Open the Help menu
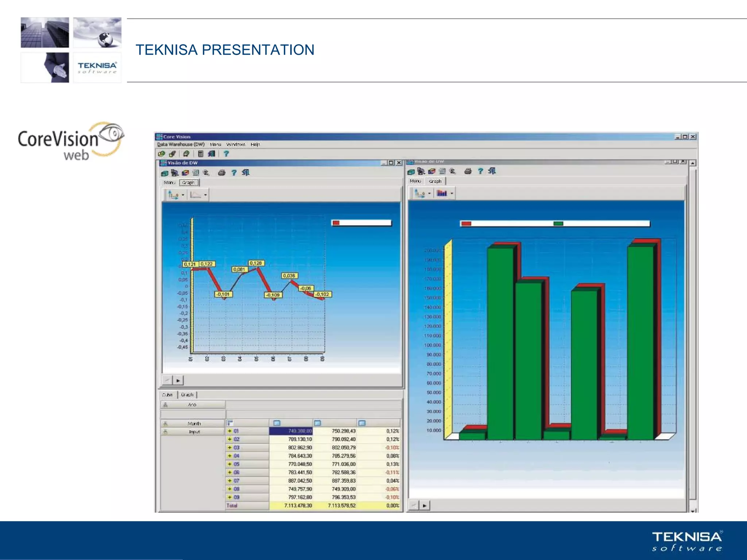 click(x=255, y=144)
